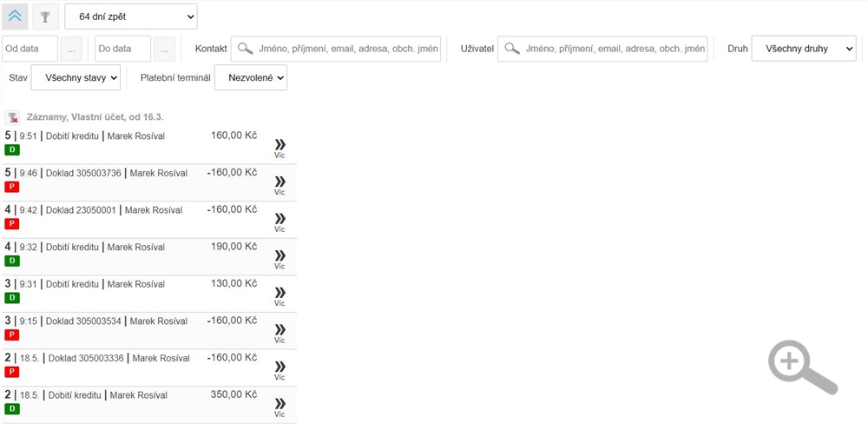Click the red P badge under Doklad 305003534
The image size is (868, 424).
click(11, 335)
